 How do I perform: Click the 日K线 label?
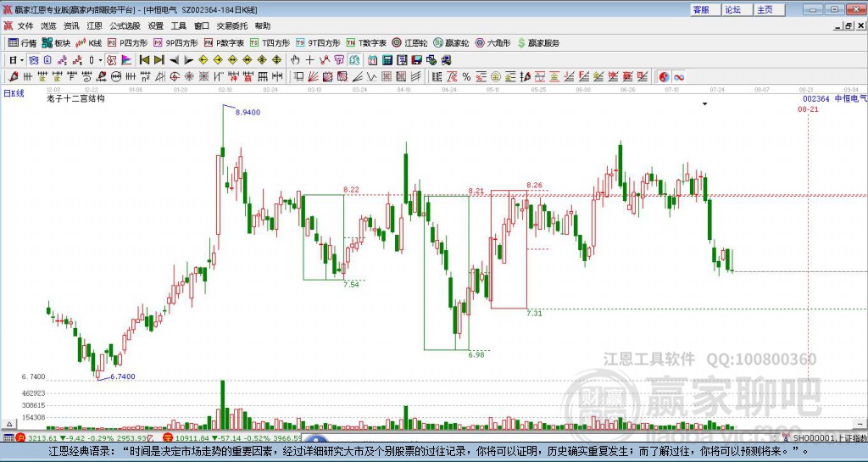click(14, 93)
